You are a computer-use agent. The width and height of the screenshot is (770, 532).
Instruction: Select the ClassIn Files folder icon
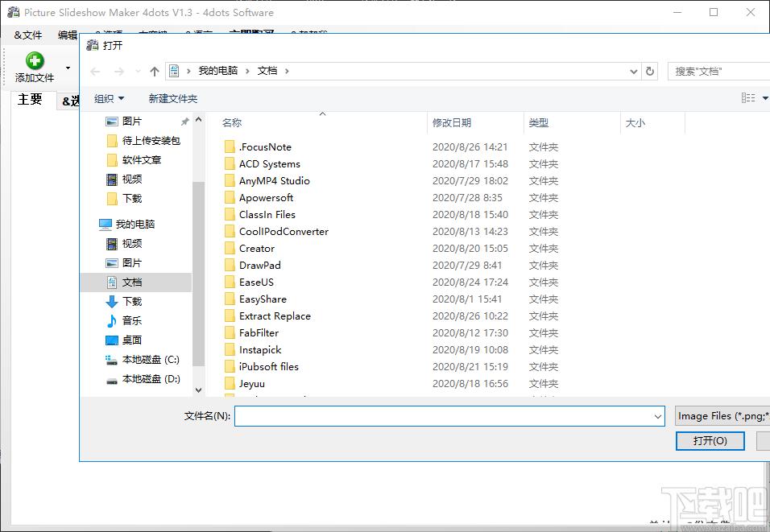(230, 214)
